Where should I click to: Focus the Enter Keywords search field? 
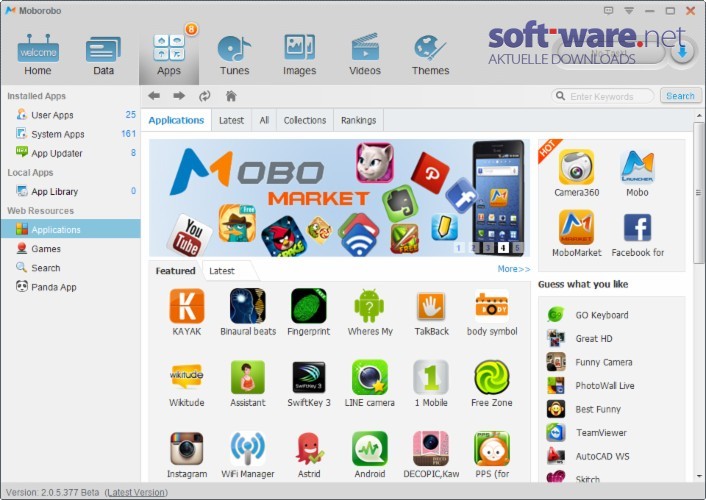(x=603, y=96)
